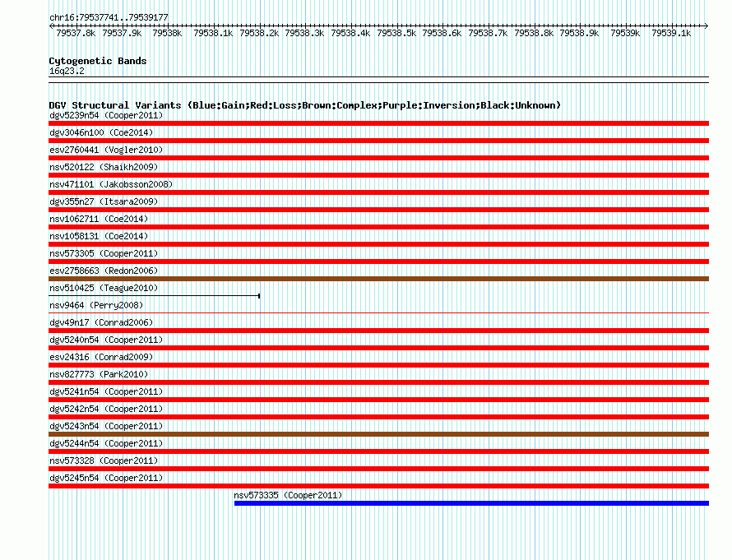Image resolution: width=732 pixels, height=560 pixels.
Task: Click the brown complex bar under dgv5243n54
Action: (378, 434)
